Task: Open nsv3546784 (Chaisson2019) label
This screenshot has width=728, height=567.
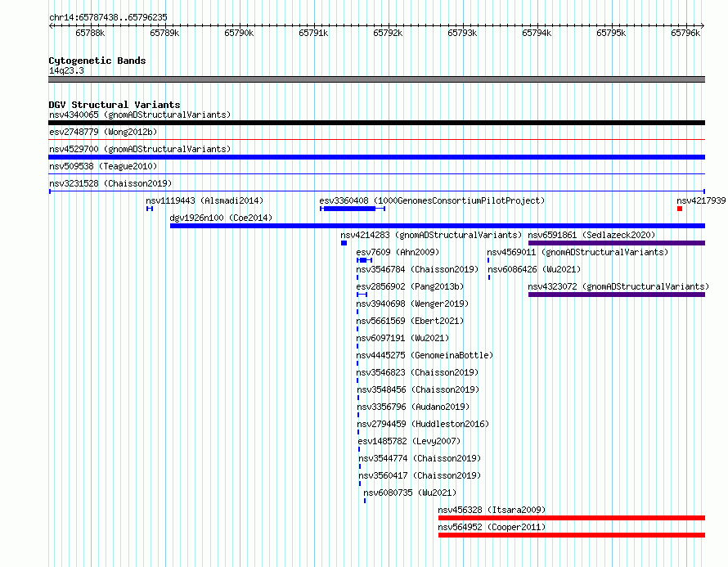Action: click(x=417, y=269)
